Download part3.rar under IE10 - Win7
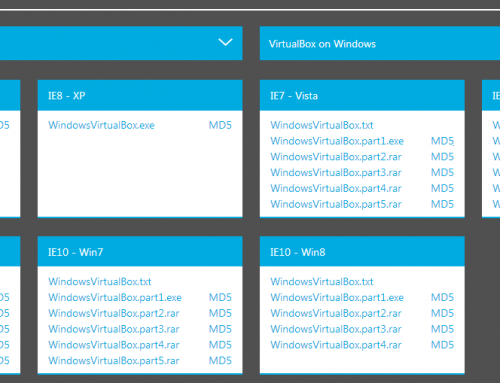The width and height of the screenshot is (500, 383). pos(114,329)
